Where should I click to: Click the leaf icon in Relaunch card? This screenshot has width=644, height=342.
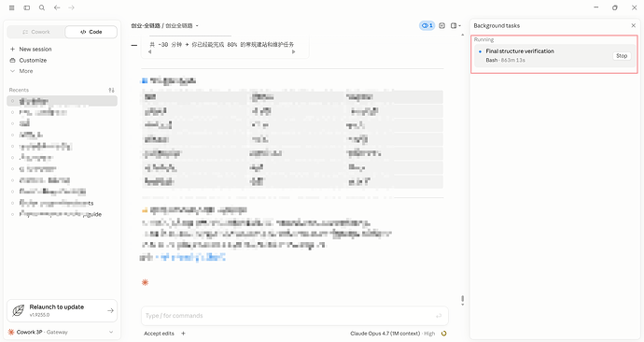coord(19,311)
